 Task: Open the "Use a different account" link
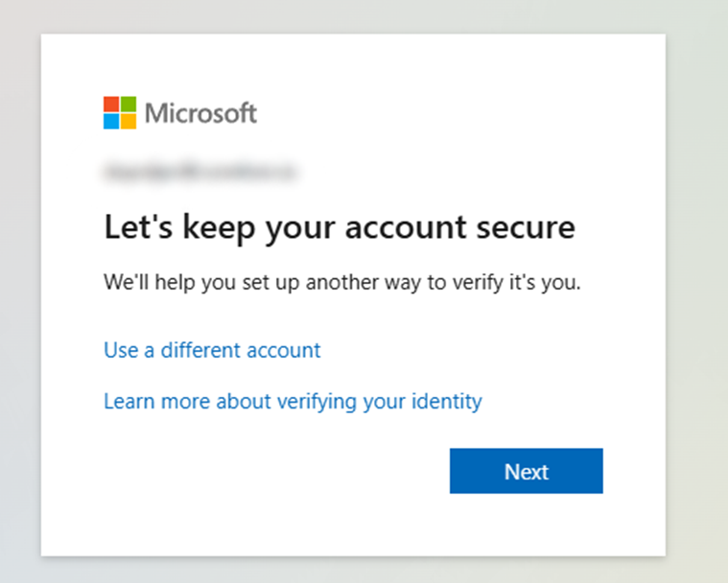click(212, 350)
